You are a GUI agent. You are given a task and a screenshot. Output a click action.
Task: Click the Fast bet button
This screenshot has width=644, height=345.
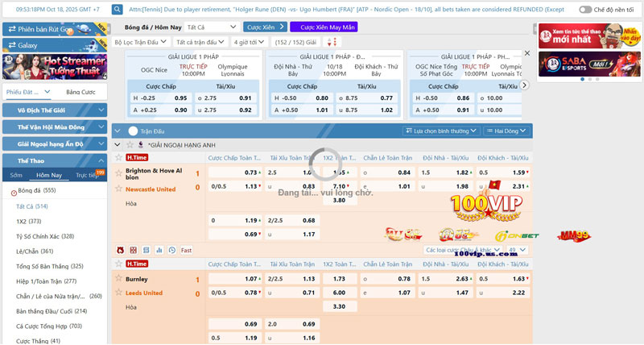click(x=186, y=250)
